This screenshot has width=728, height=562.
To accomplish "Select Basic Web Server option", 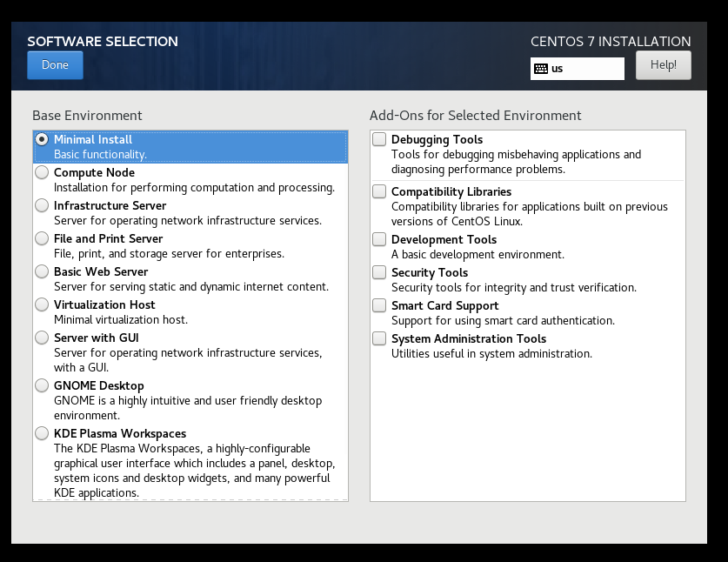I will (x=42, y=271).
